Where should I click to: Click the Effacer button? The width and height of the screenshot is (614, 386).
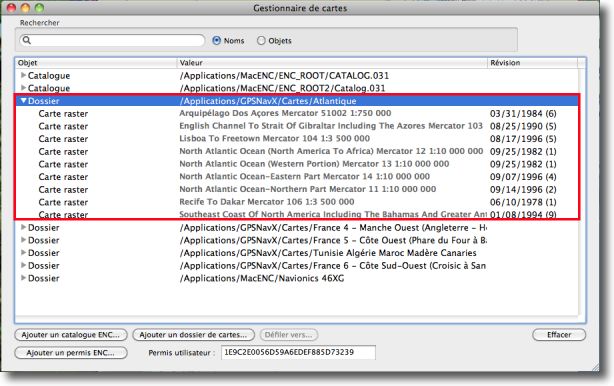coord(559,335)
